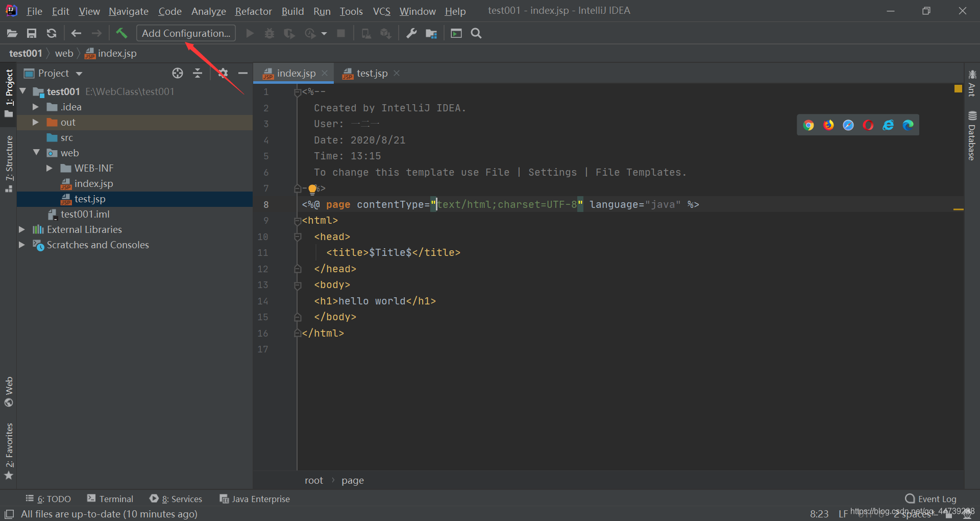This screenshot has height=521, width=980.
Task: Open page in Safari browser icon
Action: tap(848, 125)
